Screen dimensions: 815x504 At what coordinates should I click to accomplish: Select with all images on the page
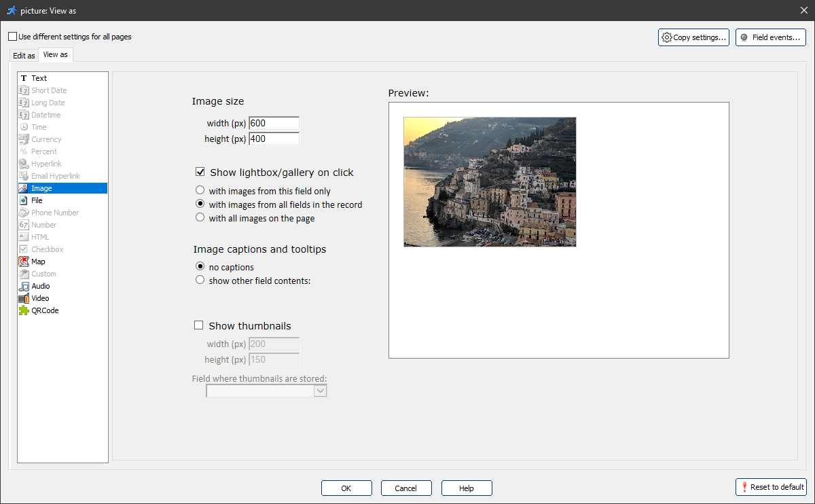tap(200, 218)
